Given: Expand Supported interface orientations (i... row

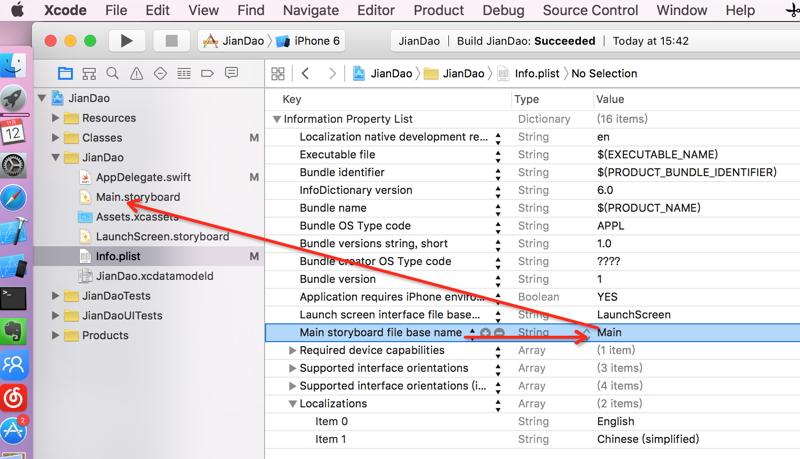Looking at the screenshot, I should click(292, 386).
